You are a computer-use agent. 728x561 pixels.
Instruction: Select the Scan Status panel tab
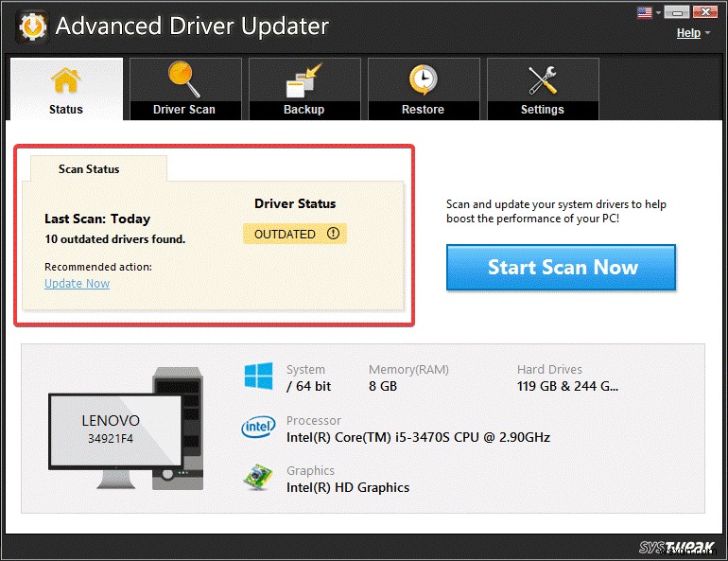pyautogui.click(x=98, y=168)
